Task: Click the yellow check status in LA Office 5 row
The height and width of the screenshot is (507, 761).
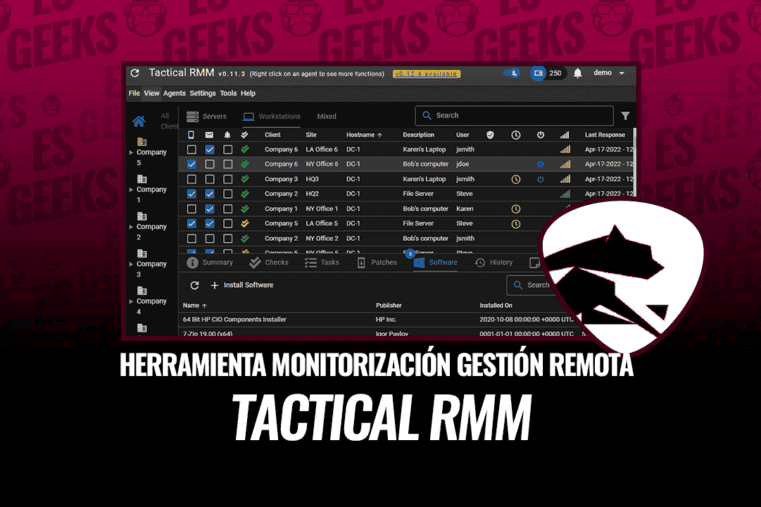Action: [245, 223]
